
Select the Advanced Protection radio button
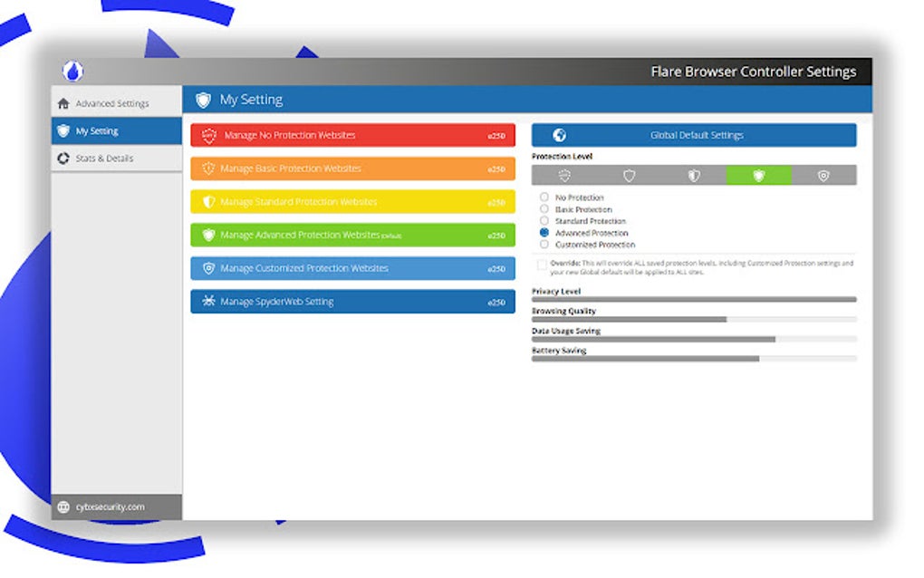(544, 233)
